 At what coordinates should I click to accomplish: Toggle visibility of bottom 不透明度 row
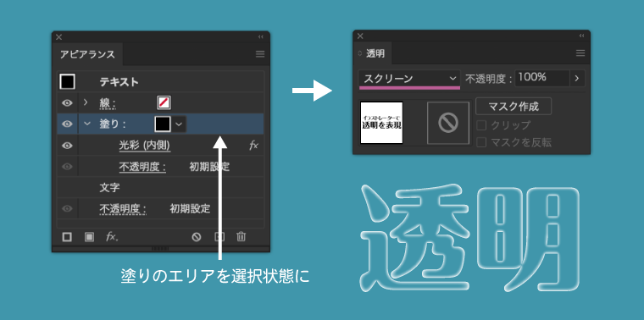tap(67, 208)
